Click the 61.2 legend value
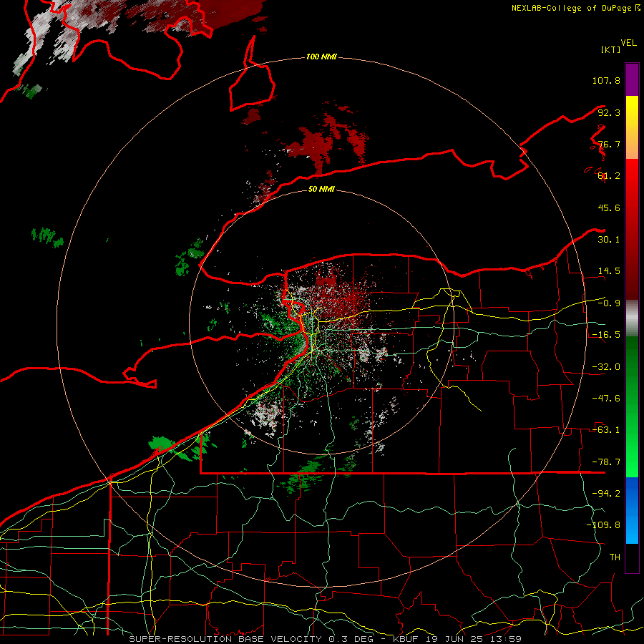 609,176
